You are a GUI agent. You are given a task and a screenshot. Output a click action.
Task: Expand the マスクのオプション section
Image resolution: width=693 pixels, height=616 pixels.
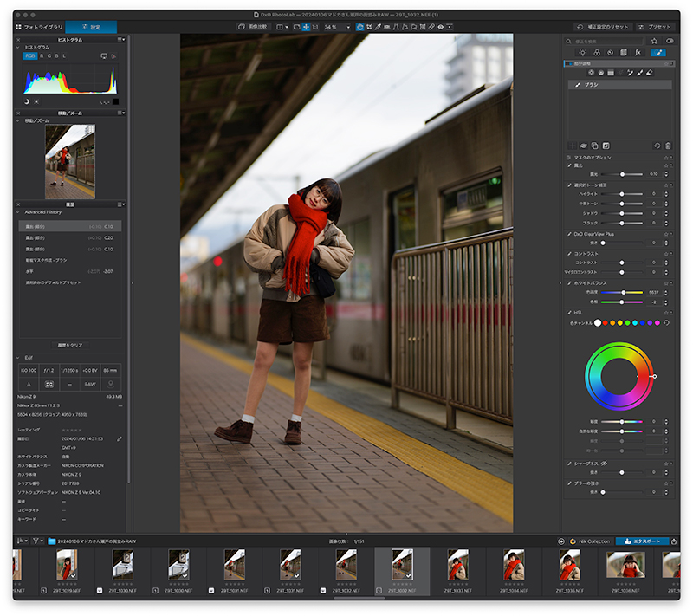pos(568,158)
